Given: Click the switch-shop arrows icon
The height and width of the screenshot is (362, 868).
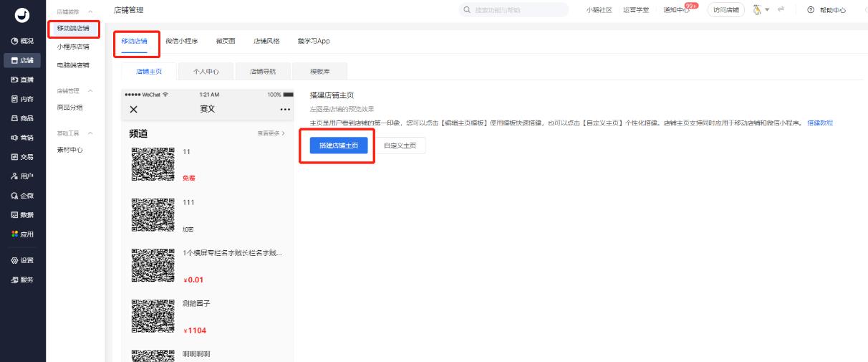Looking at the screenshot, I should (x=780, y=10).
